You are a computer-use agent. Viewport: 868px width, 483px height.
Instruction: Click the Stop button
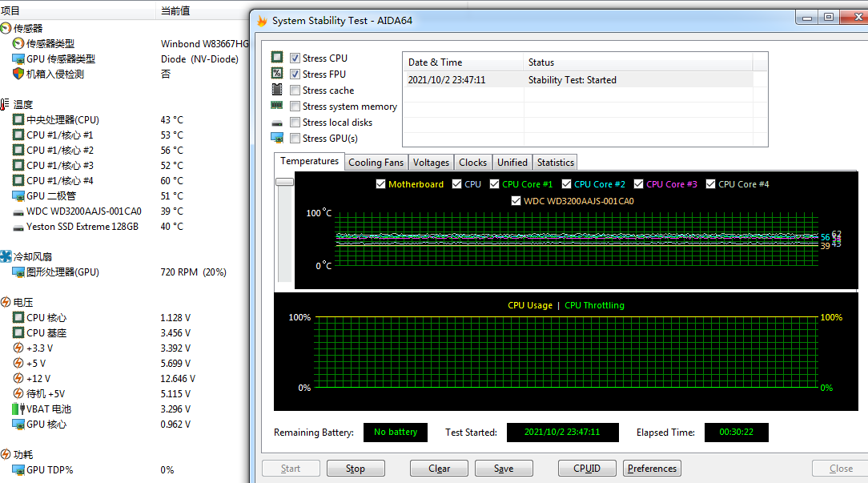click(356, 469)
